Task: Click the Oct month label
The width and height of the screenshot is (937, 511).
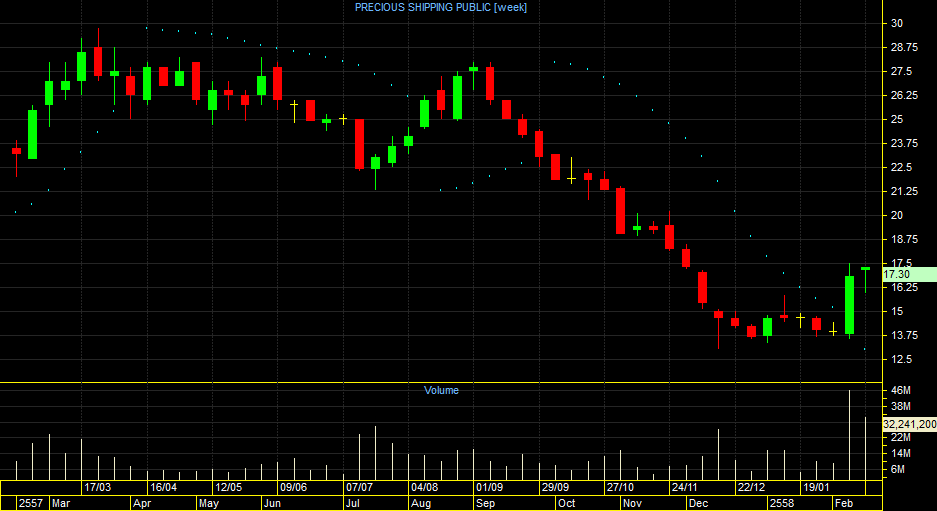Action: coord(566,503)
